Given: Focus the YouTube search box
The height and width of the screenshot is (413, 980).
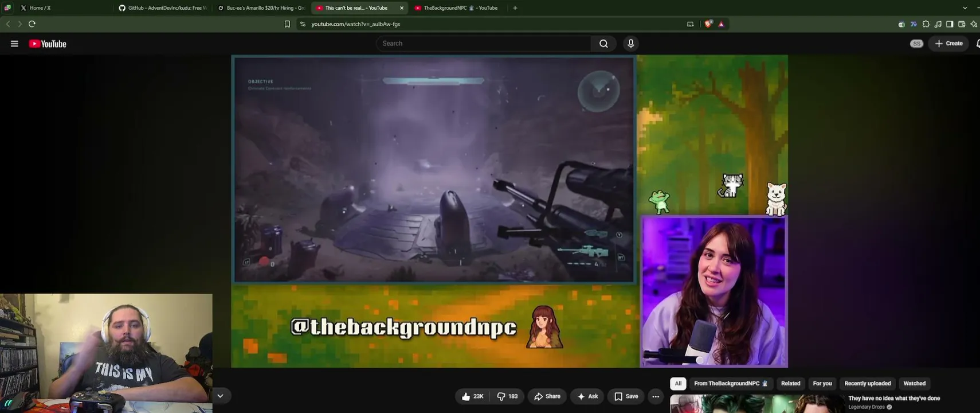Looking at the screenshot, I should [484, 44].
